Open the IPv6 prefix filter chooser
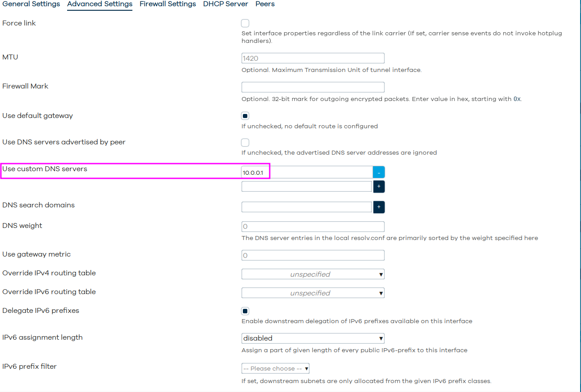Screen dimensions: 581x392 pos(276,368)
